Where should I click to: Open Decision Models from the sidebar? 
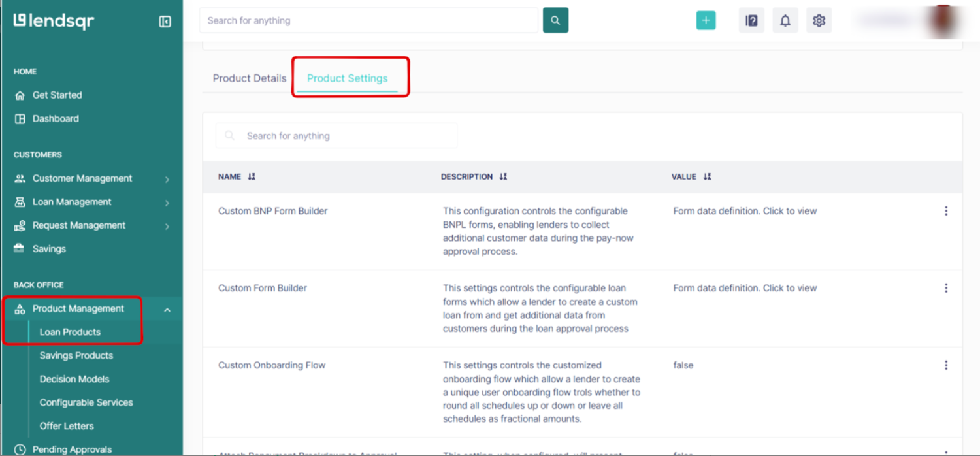(x=74, y=379)
